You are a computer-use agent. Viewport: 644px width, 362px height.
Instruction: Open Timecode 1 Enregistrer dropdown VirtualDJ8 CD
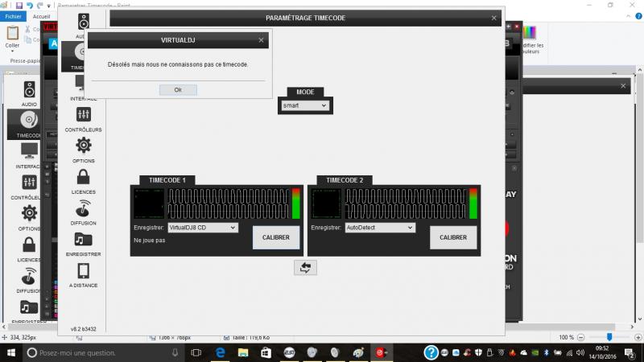coord(202,228)
